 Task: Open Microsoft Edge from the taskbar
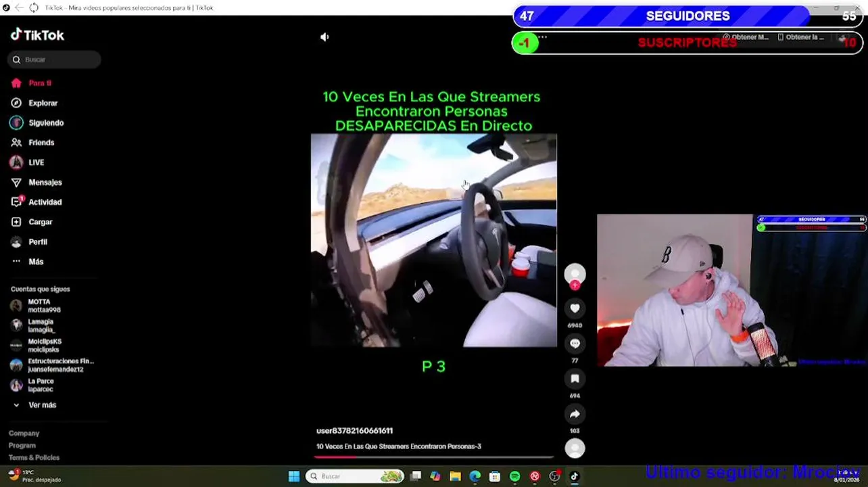click(x=475, y=476)
